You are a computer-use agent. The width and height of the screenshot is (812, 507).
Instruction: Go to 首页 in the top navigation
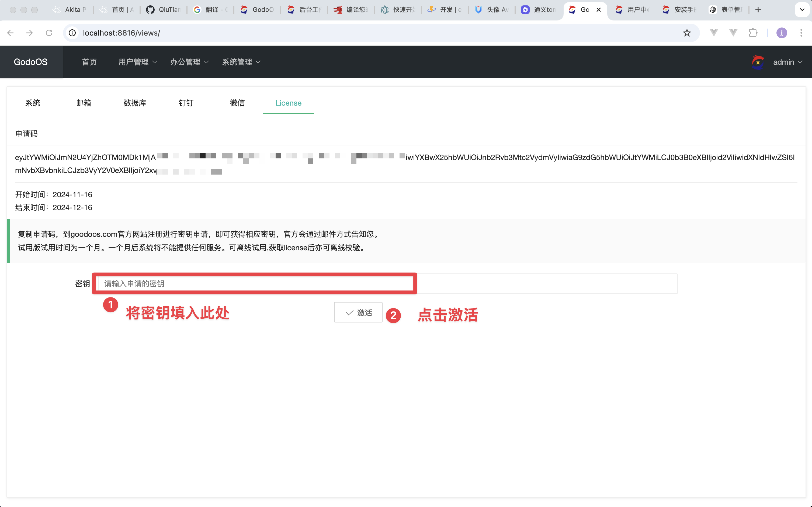pos(89,62)
